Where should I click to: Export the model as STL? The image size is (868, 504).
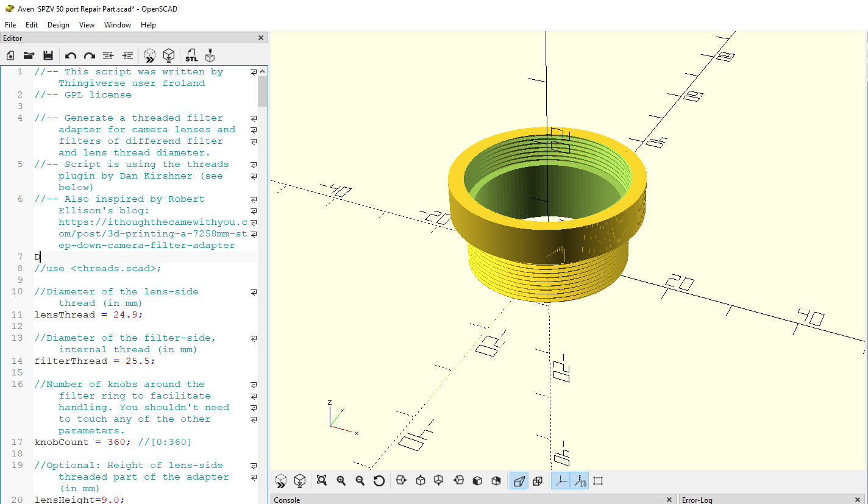(191, 55)
